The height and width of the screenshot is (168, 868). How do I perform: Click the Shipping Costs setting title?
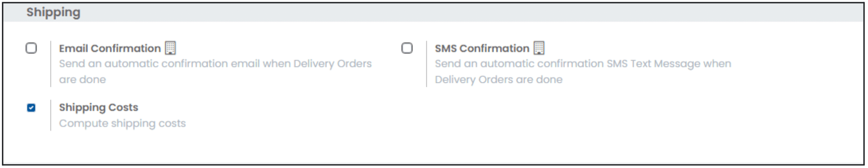pyautogui.click(x=99, y=108)
